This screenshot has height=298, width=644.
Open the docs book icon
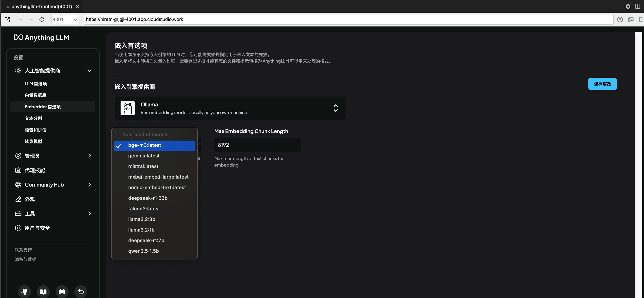pyautogui.click(x=43, y=291)
